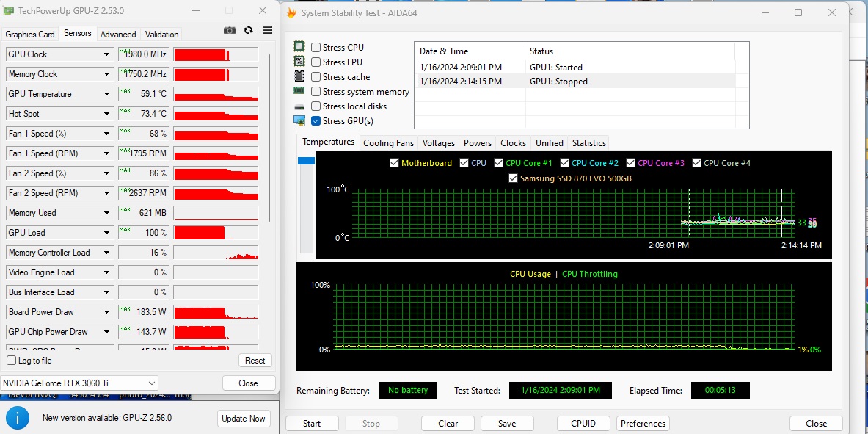Click the GPU-Z title bar app icon
Screen dimensions: 868x434
9,10
